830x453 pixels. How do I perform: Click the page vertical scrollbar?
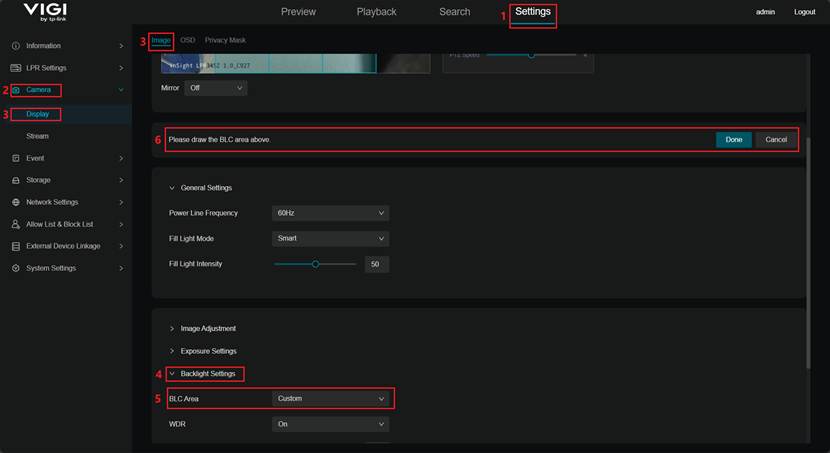tap(808, 253)
